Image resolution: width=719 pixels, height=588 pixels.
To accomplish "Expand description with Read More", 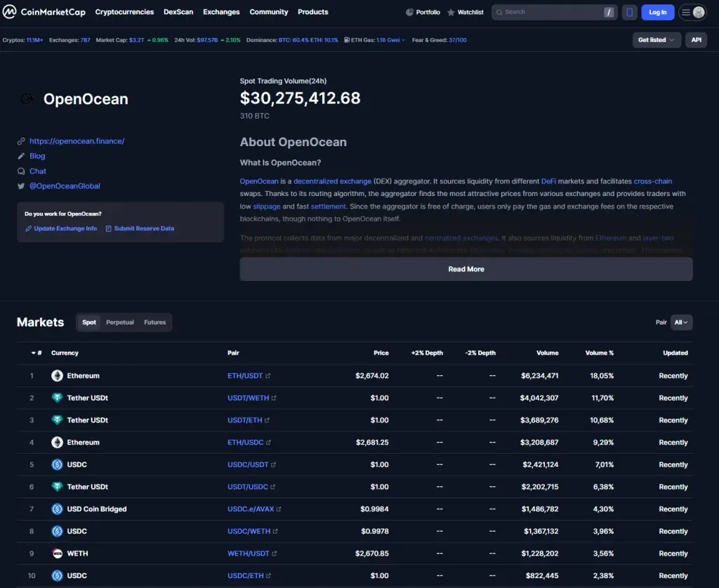I will click(466, 269).
